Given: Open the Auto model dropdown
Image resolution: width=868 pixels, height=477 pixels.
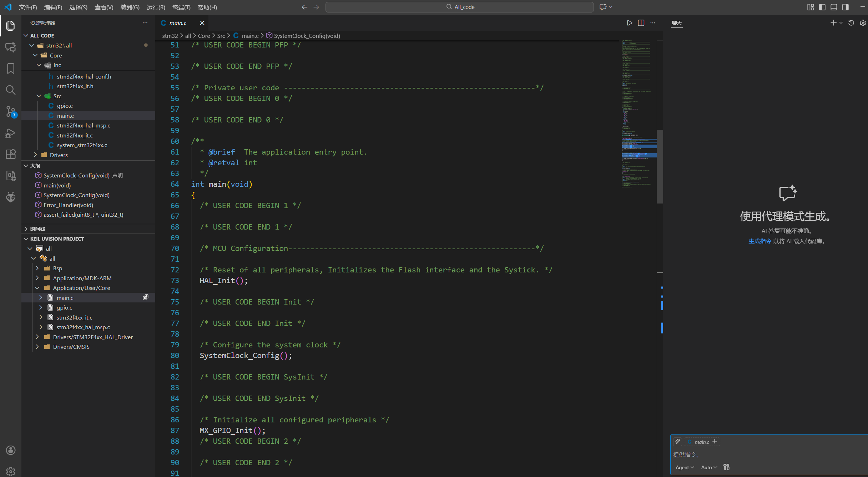Looking at the screenshot, I should pyautogui.click(x=709, y=467).
